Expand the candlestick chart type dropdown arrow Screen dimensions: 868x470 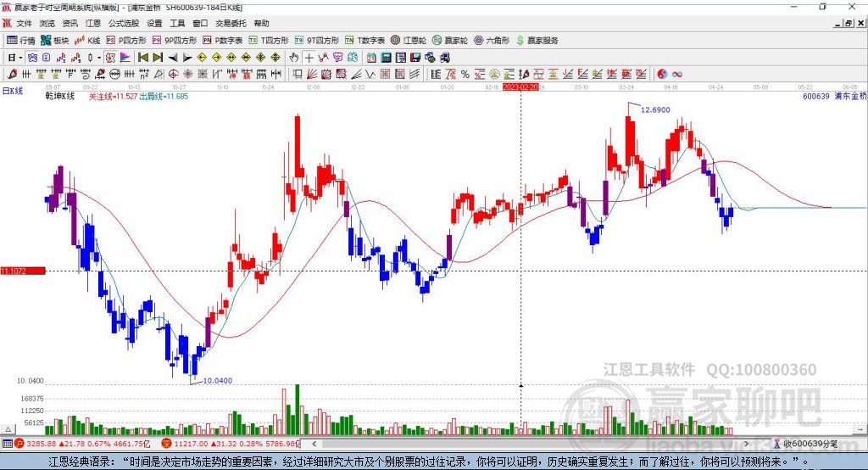coord(99,58)
